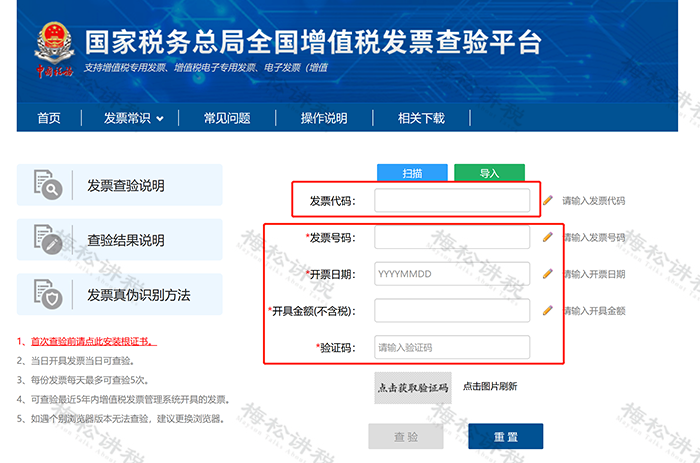
Task: Open the 发票查验说明 panel link
Action: [120, 185]
